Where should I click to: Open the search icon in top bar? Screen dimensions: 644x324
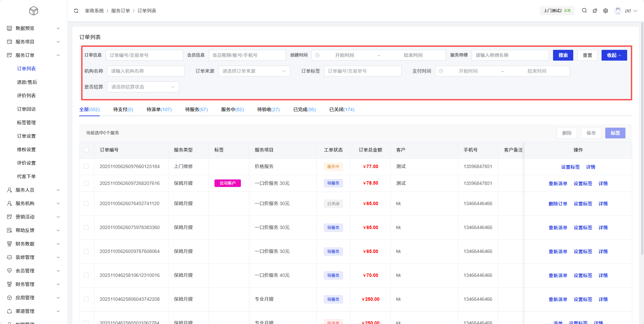pos(584,11)
